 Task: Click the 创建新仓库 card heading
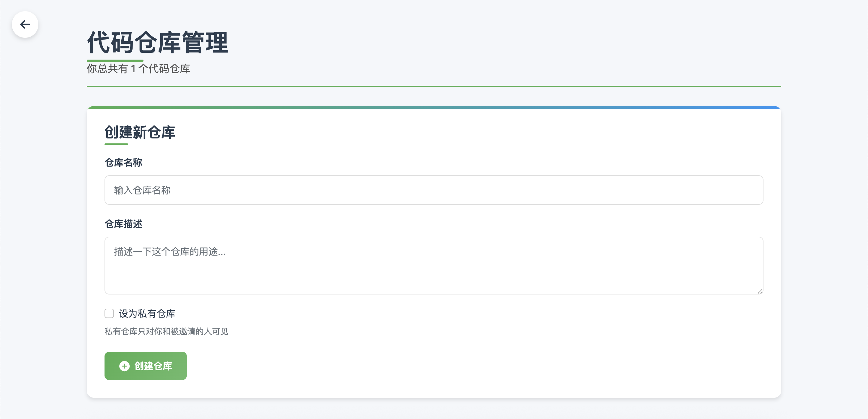coord(140,132)
